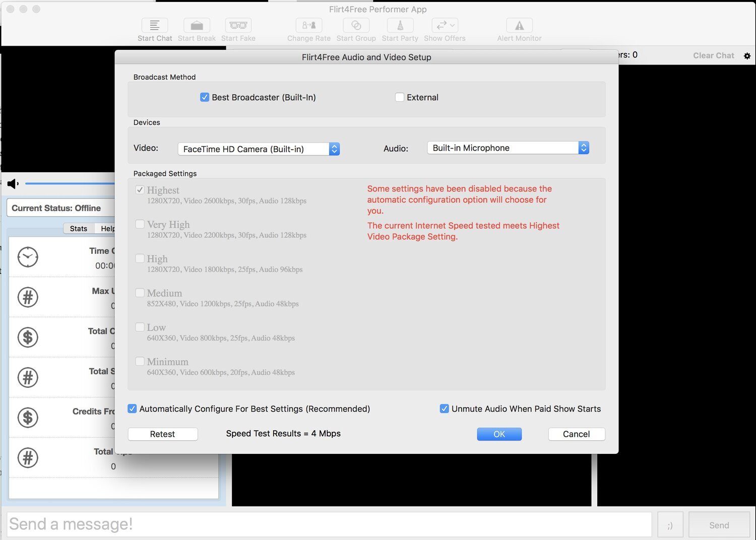Click the Start Party toolbar icon
Screen dimensions: 756x540
[x=400, y=25]
